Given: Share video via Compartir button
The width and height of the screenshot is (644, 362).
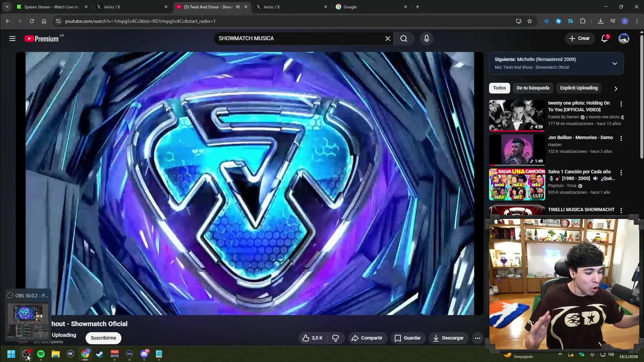Looking at the screenshot, I should 367,338.
